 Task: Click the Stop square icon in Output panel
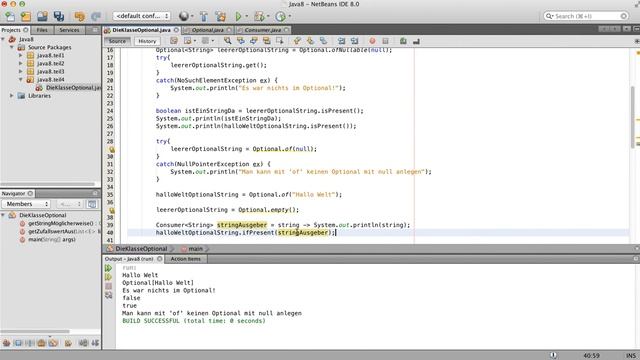pyautogui.click(x=108, y=286)
